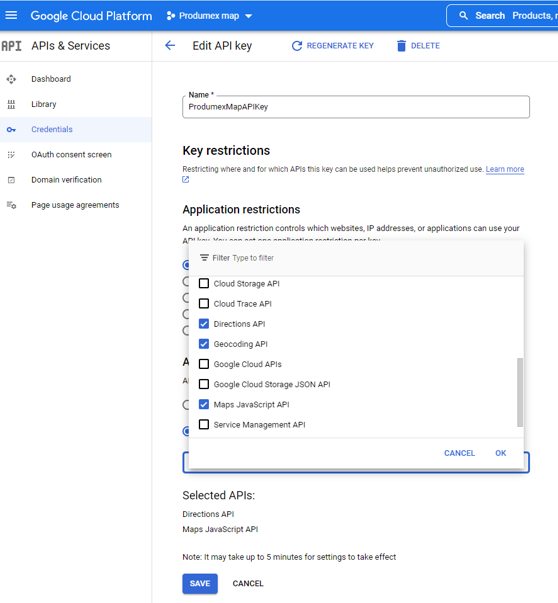Check the Google Cloud APIs checkbox

204,364
